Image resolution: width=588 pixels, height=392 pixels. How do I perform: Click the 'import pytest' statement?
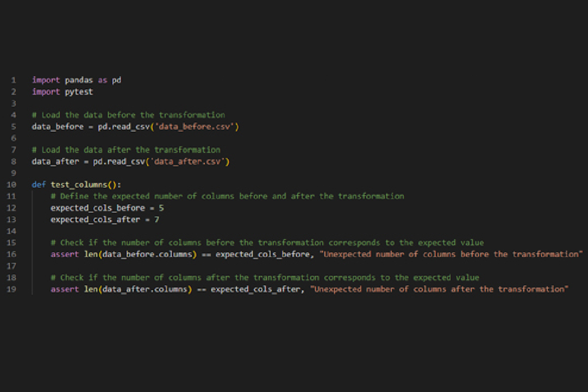coord(62,92)
